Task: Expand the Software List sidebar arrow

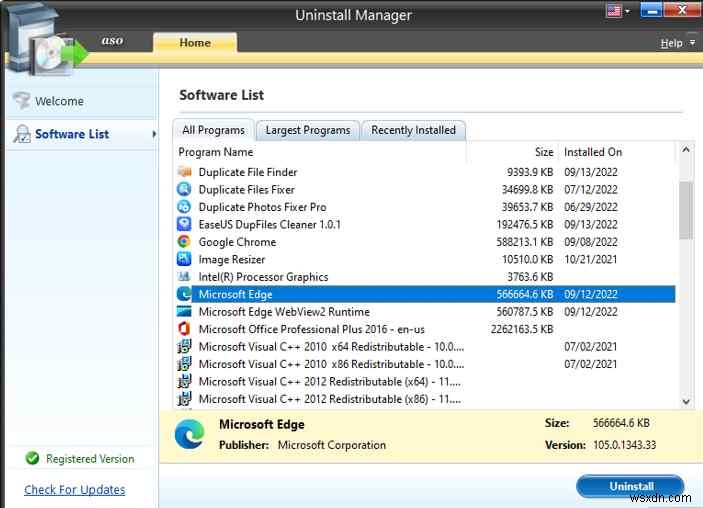Action: click(154, 134)
